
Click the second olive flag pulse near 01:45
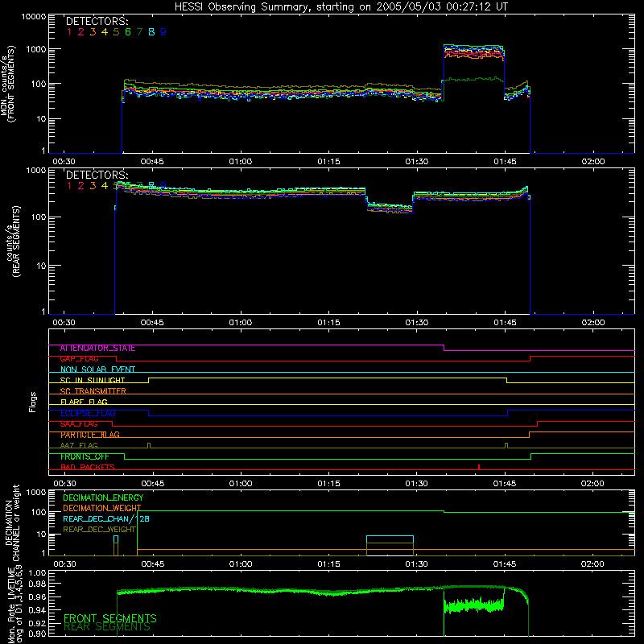pyautogui.click(x=506, y=446)
